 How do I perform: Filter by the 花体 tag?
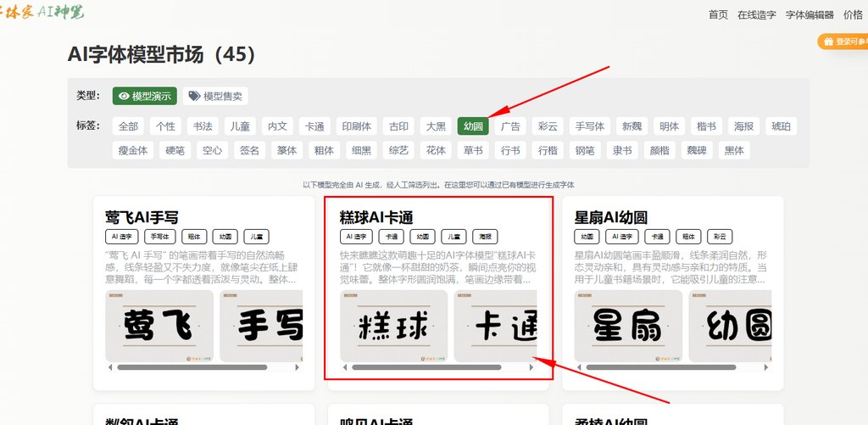tap(437, 150)
